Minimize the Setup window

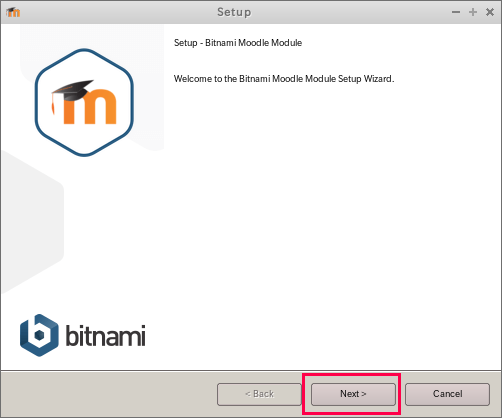click(x=456, y=12)
